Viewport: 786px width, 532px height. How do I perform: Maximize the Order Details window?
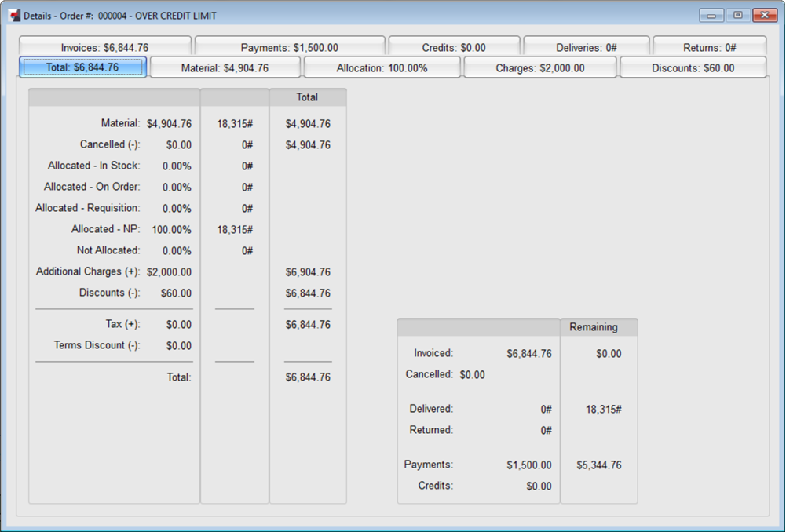coord(737,16)
